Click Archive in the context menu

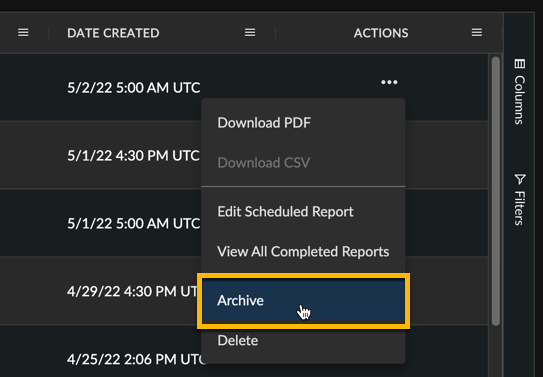tap(303, 300)
